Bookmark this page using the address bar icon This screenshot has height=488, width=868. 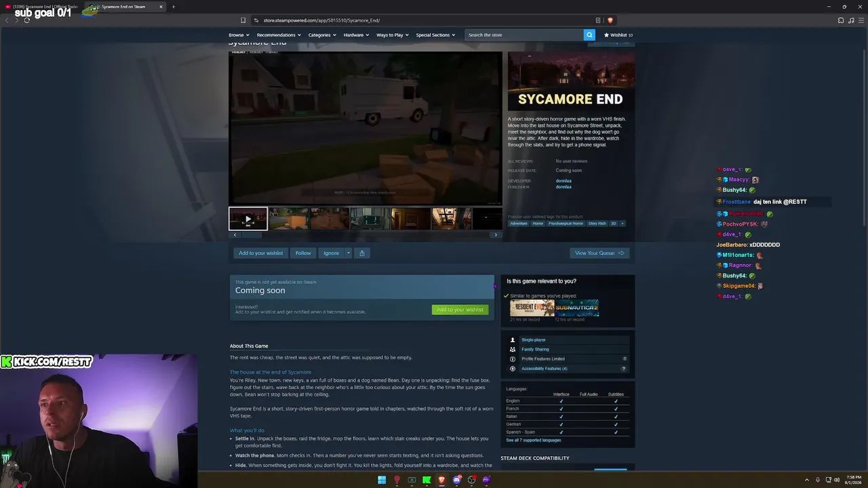(x=243, y=20)
